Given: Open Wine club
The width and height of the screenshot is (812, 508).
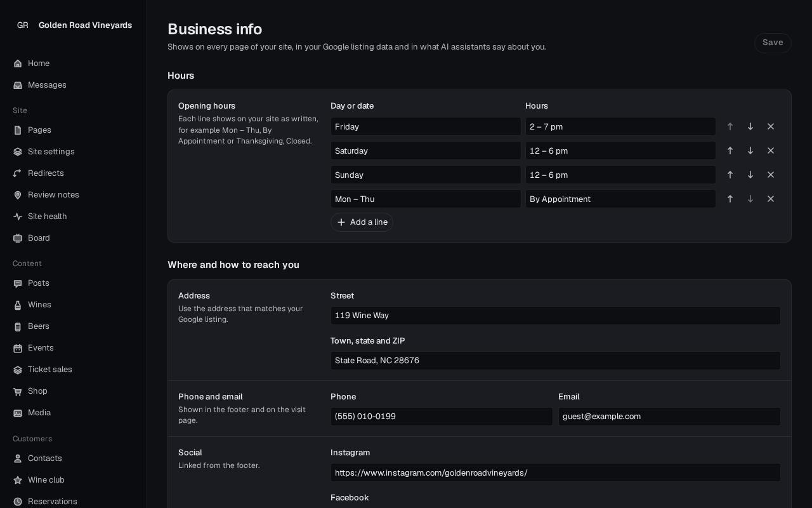Looking at the screenshot, I should tap(74, 480).
